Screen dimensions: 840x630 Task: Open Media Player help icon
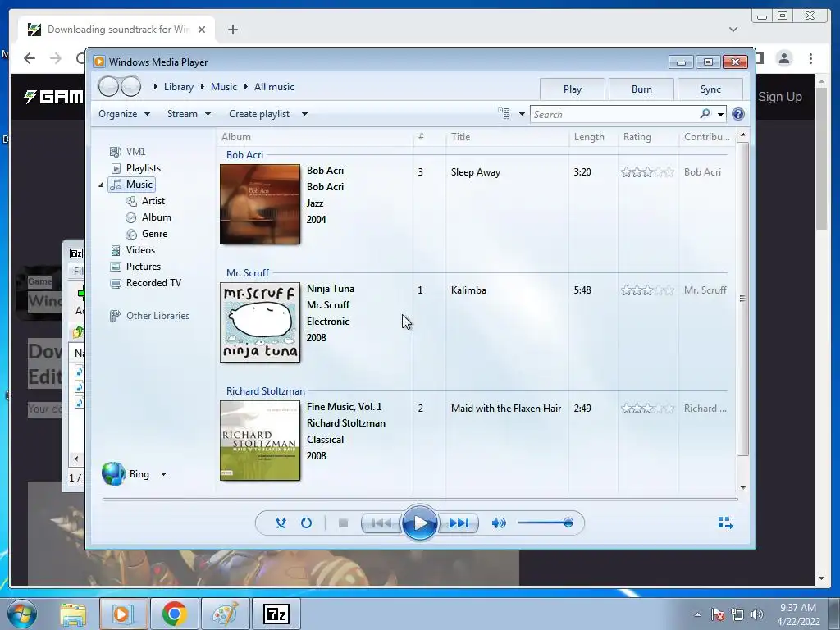pos(738,114)
